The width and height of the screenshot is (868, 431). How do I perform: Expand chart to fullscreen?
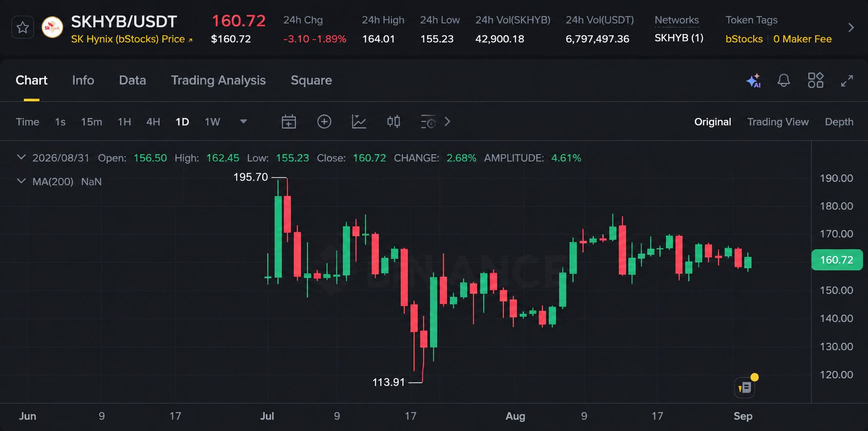pyautogui.click(x=847, y=81)
